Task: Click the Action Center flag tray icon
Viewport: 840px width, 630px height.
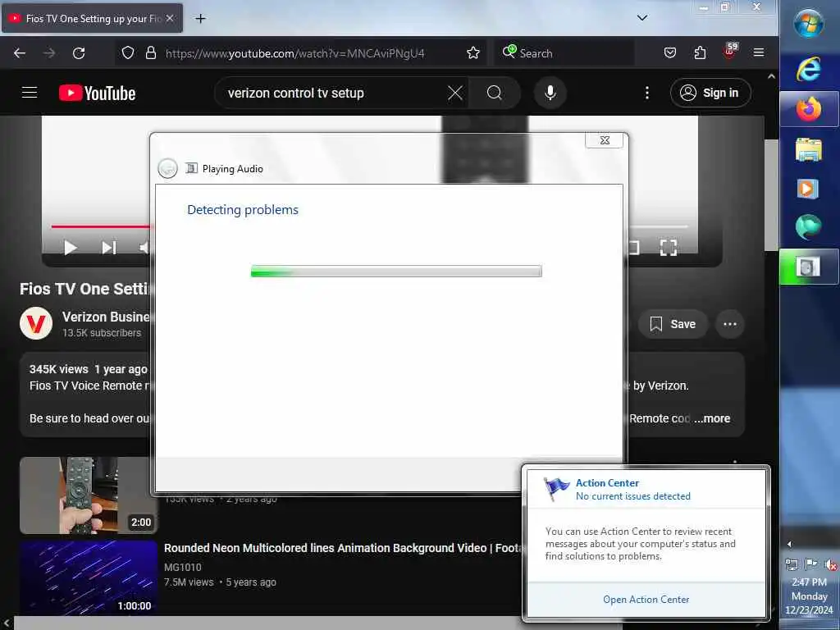Action: [810, 564]
